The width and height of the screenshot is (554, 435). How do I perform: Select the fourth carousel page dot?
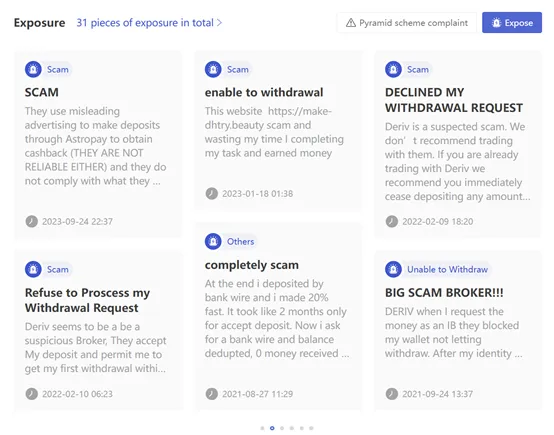coord(292,428)
